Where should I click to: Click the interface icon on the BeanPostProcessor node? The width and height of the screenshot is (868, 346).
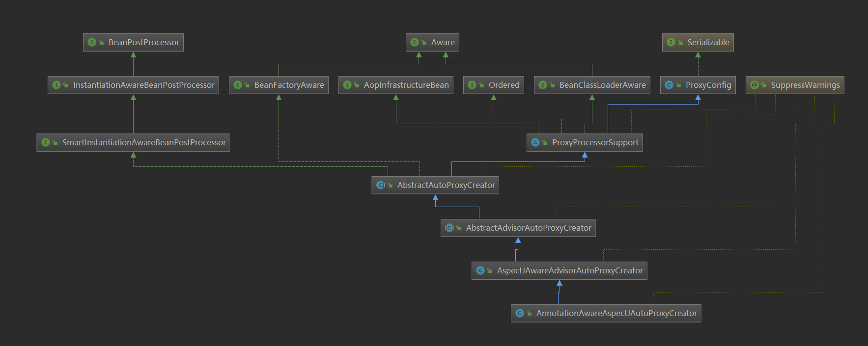[91, 42]
